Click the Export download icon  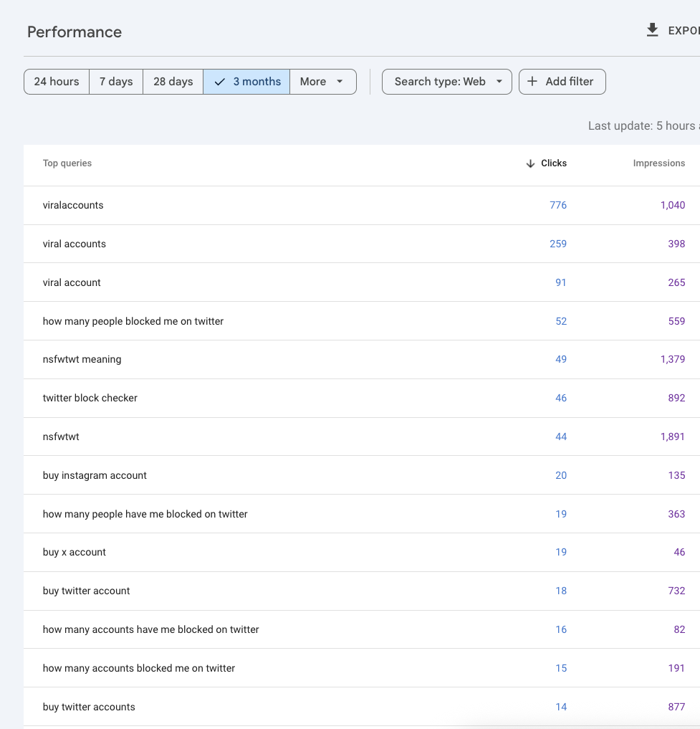[x=652, y=30]
